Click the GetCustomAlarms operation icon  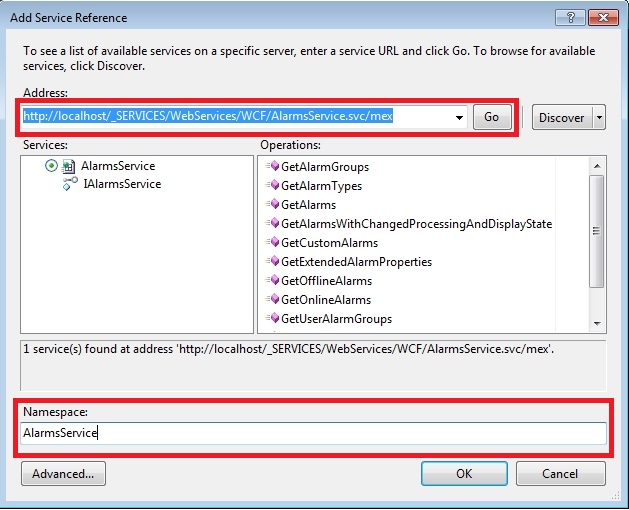[x=271, y=243]
